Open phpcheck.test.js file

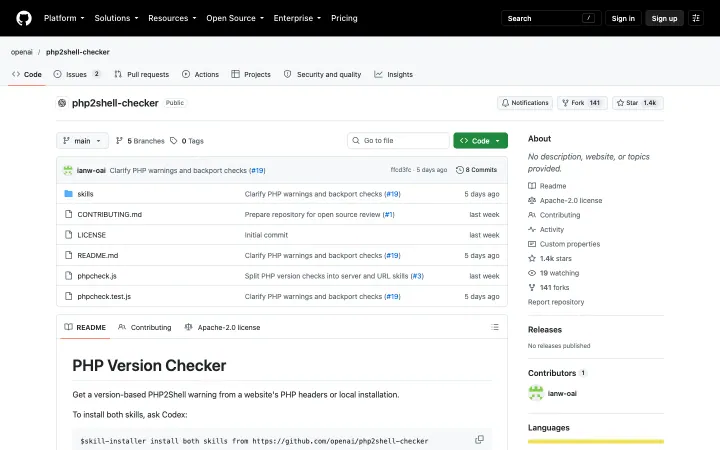click(104, 297)
